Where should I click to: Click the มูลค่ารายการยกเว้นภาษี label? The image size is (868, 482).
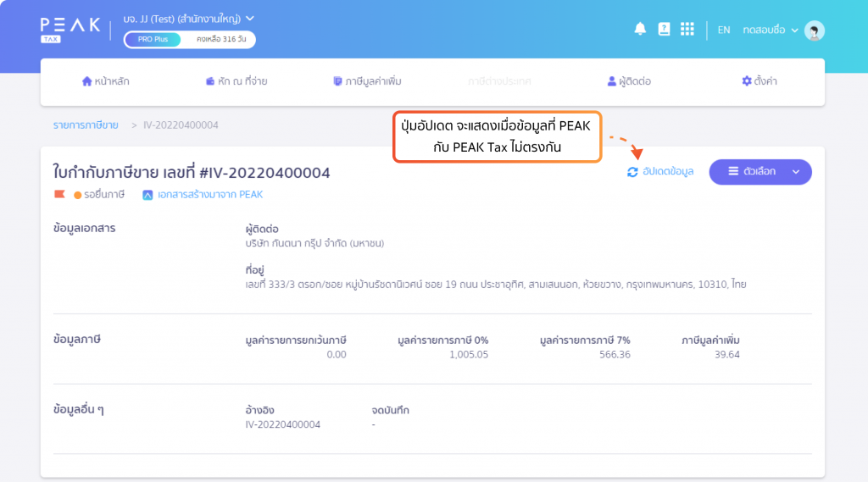296,341
